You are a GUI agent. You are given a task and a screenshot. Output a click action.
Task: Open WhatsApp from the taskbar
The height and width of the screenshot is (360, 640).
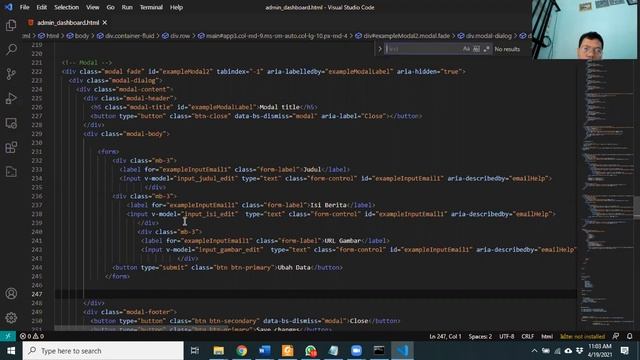tap(311, 351)
